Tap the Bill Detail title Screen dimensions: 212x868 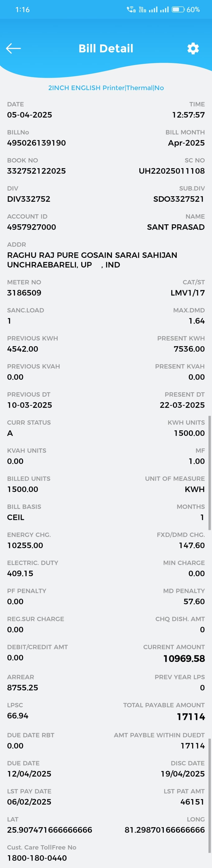(x=106, y=49)
